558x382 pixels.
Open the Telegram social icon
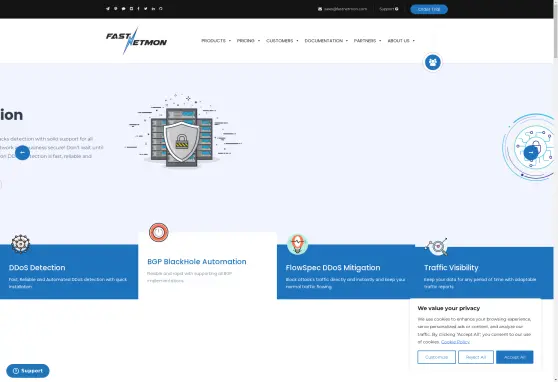[x=108, y=9]
